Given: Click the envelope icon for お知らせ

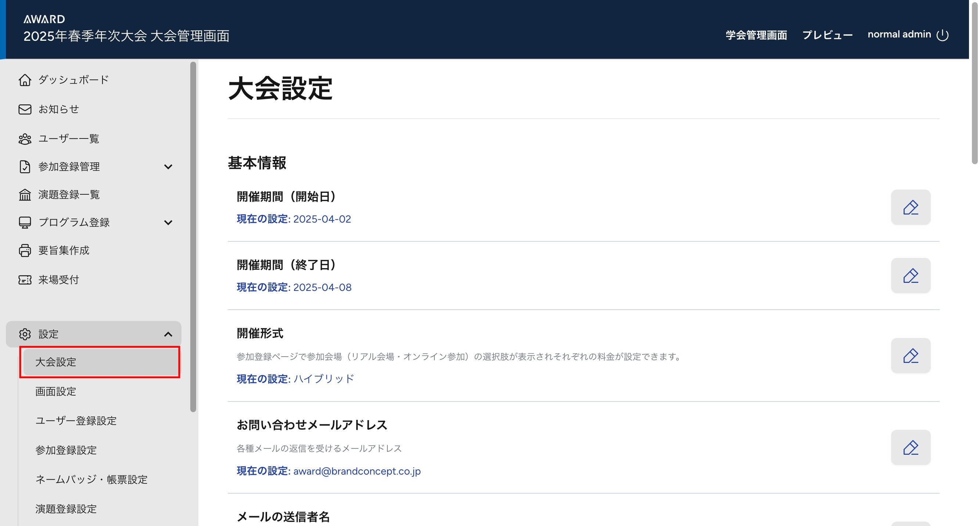Looking at the screenshot, I should pos(25,109).
